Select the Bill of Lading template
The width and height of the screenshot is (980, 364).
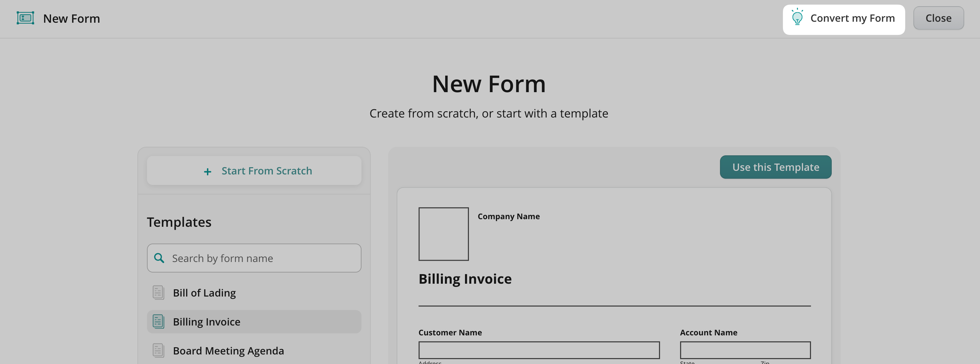coord(204,293)
